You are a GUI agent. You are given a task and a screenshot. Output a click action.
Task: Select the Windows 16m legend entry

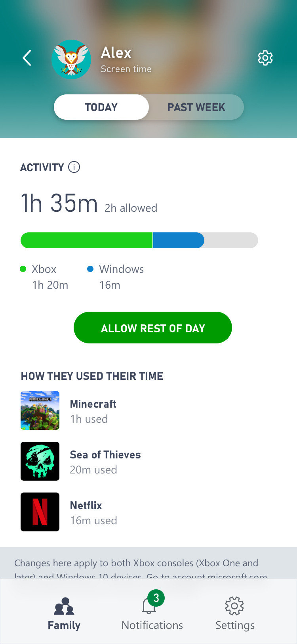tap(116, 277)
